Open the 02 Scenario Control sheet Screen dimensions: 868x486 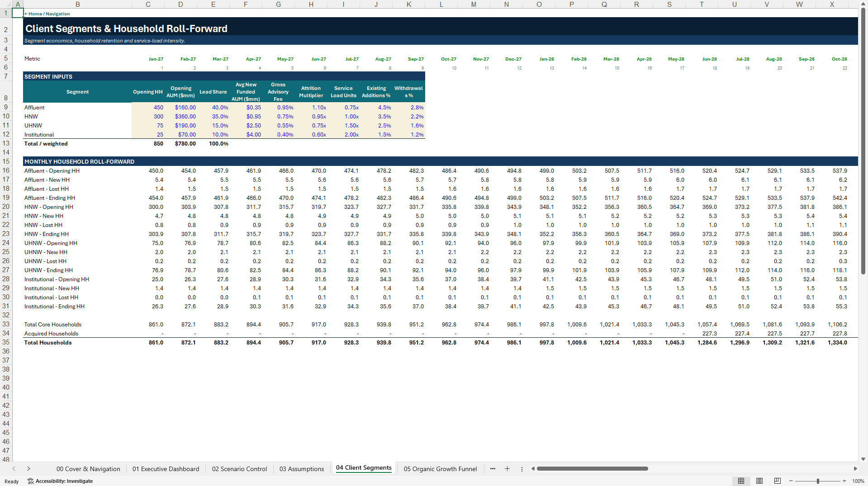239,469
